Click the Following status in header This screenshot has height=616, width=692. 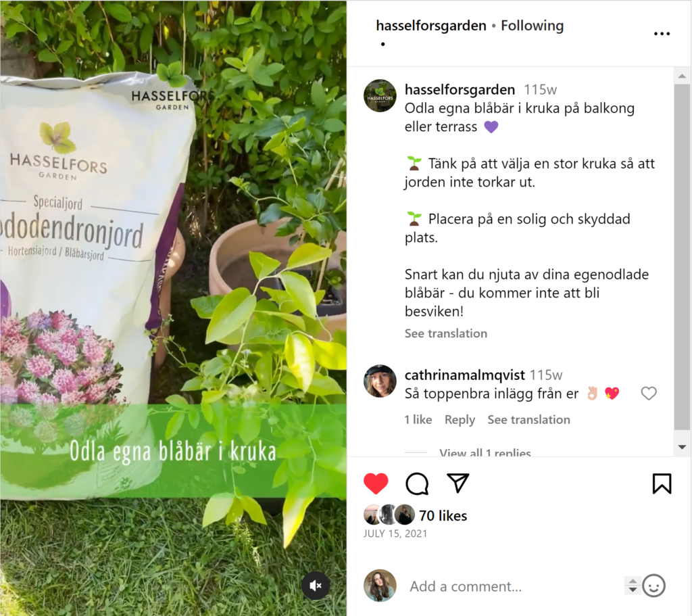tap(532, 26)
